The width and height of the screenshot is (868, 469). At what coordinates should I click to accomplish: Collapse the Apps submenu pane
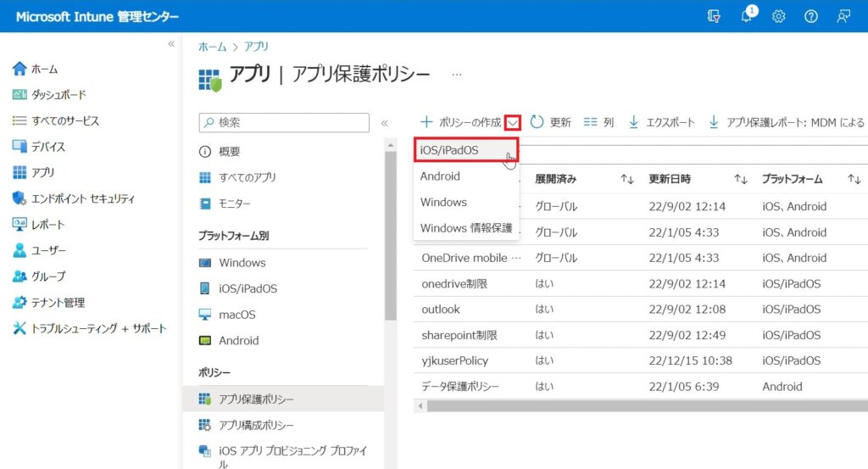385,123
